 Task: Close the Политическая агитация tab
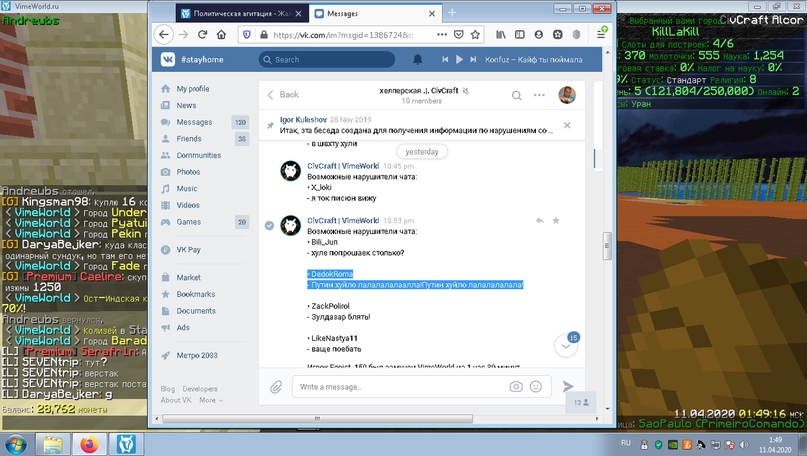coord(298,14)
